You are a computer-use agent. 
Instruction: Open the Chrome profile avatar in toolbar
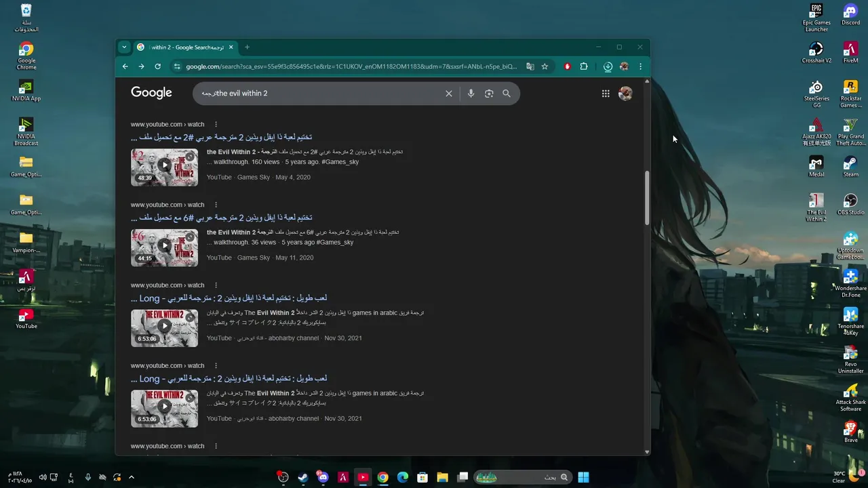[x=624, y=66]
